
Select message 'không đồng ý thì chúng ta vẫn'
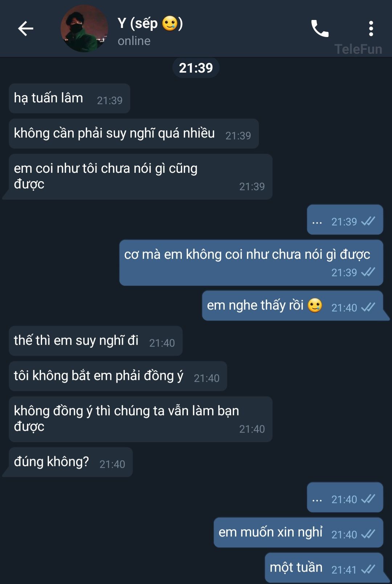[140, 419]
